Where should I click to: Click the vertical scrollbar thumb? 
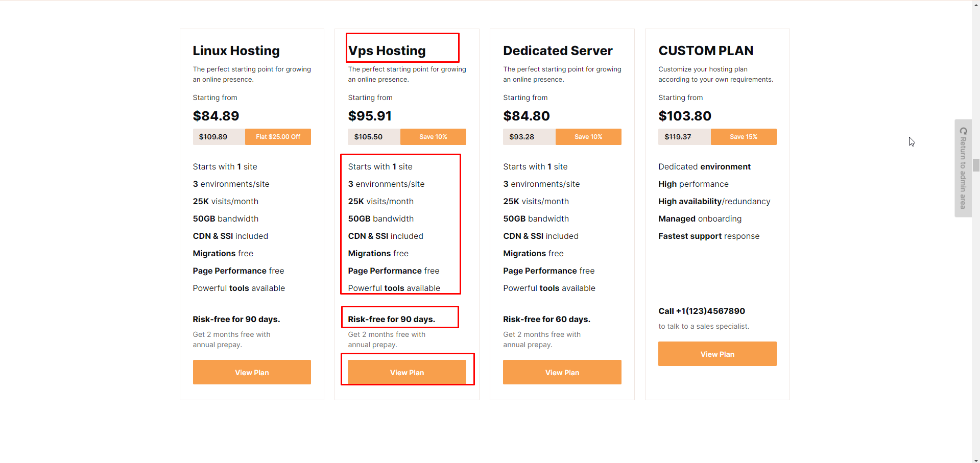click(976, 165)
